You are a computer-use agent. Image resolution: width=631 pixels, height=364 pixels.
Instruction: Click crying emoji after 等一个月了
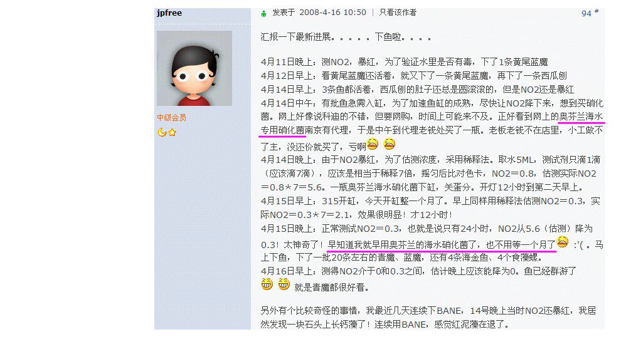(562, 242)
